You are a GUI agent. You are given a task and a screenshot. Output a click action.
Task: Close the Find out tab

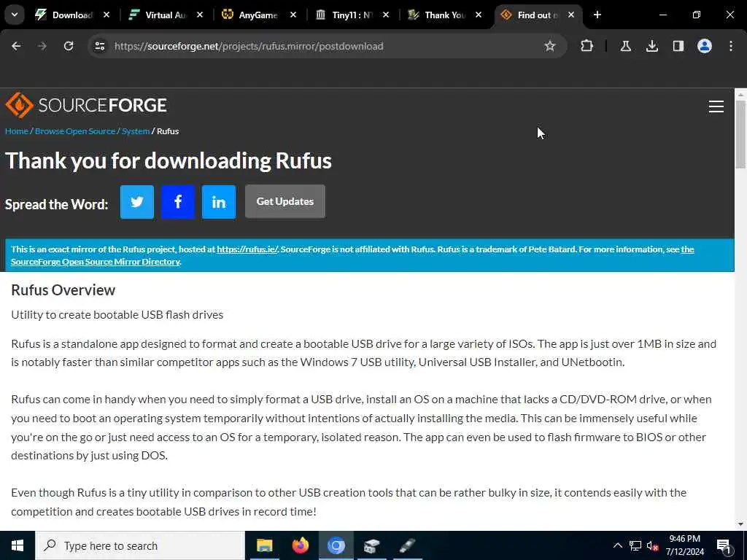(571, 15)
